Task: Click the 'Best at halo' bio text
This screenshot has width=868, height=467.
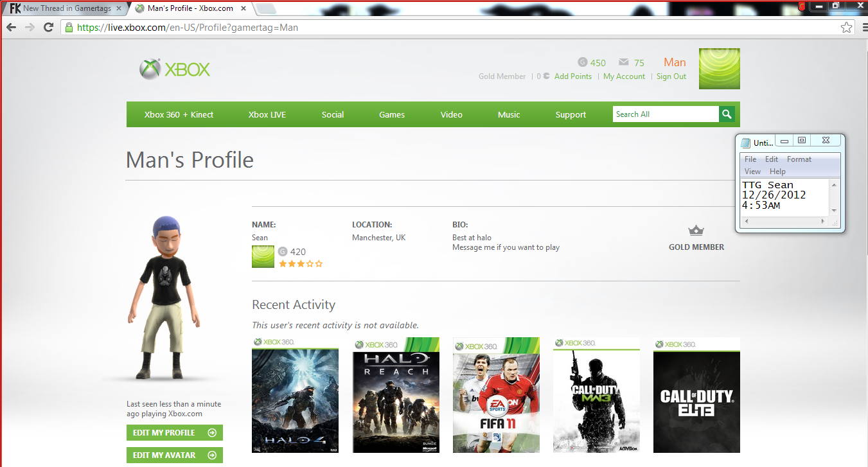Action: coord(472,238)
